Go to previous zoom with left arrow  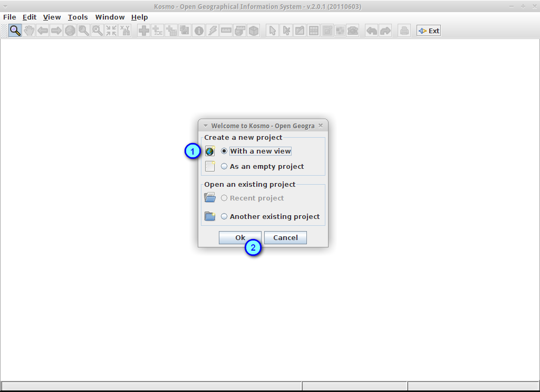coord(43,31)
